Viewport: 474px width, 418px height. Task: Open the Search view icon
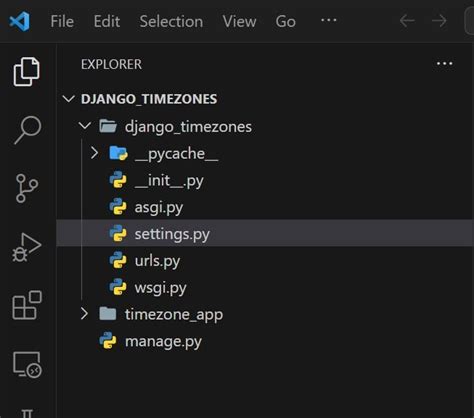[28, 130]
